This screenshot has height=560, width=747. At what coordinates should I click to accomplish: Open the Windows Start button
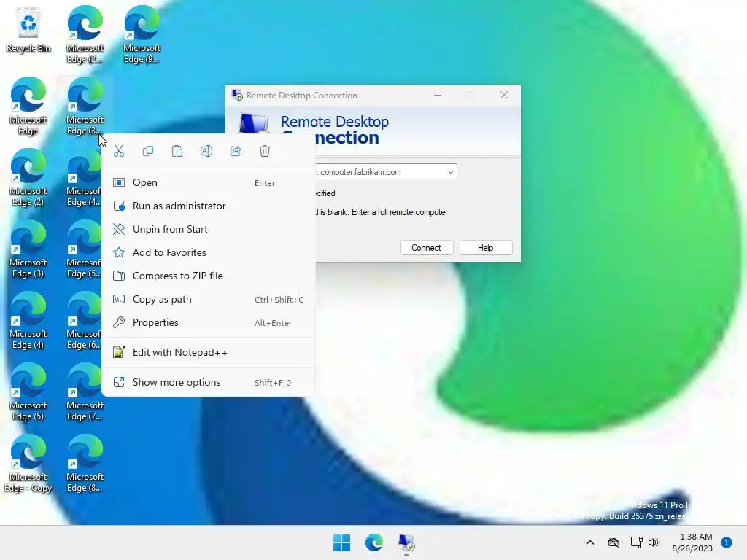341,542
